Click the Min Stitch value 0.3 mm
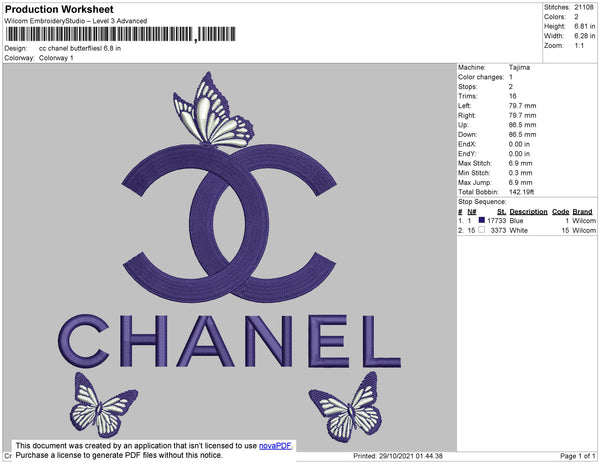The width and height of the screenshot is (600, 464). (x=520, y=173)
